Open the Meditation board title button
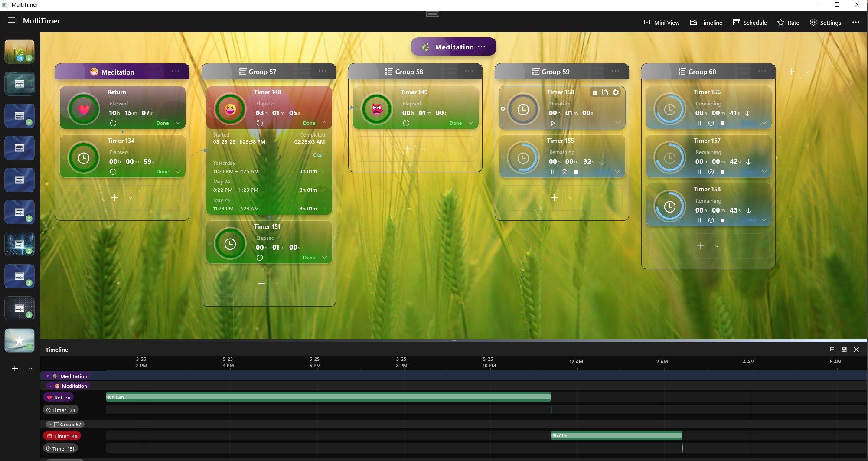The width and height of the screenshot is (868, 461). [454, 47]
